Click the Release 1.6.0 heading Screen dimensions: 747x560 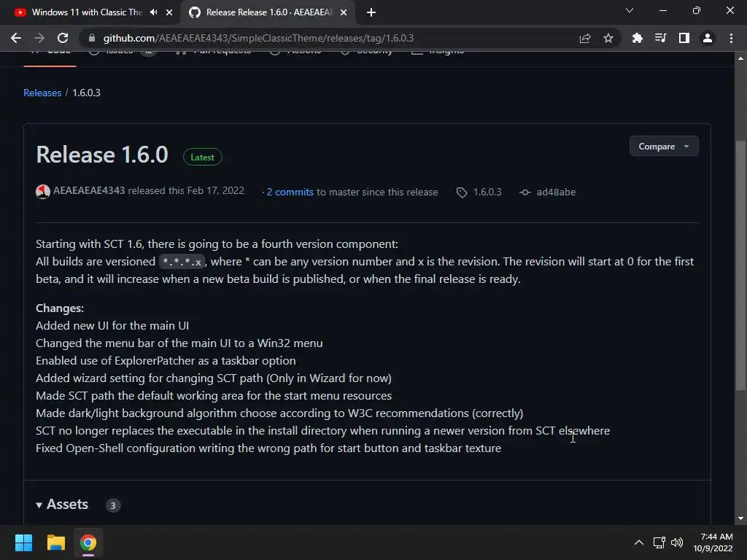[102, 155]
